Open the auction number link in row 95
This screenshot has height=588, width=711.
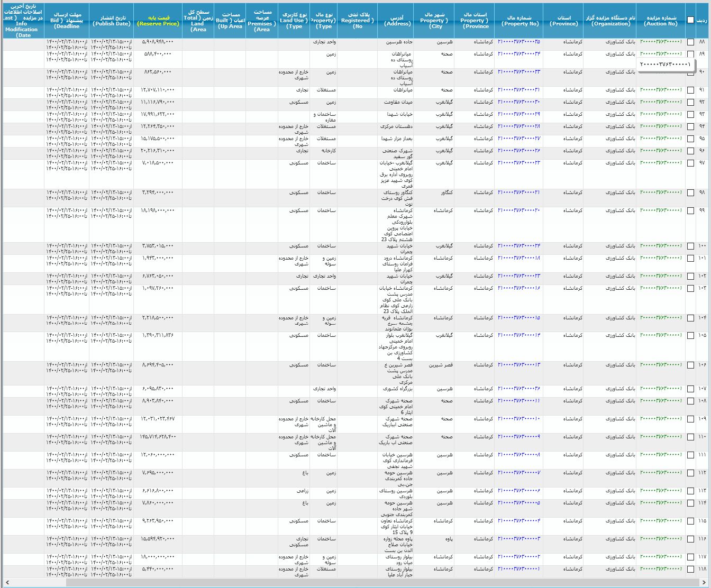coord(661,139)
